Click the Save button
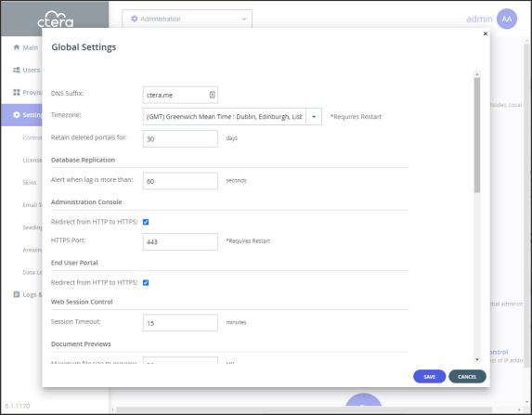Image resolution: width=532 pixels, height=415 pixels. [429, 376]
